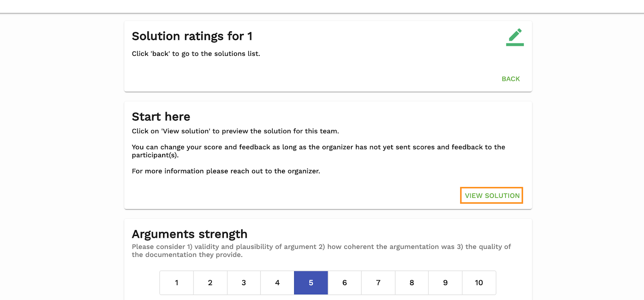Pick score 6 on the rating scale
The height and width of the screenshot is (300, 644).
[345, 283]
